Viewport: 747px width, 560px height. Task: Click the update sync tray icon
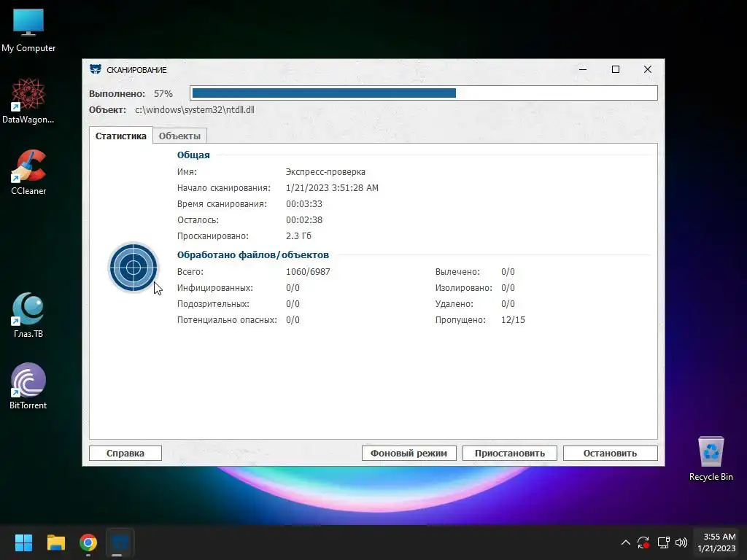point(643,542)
